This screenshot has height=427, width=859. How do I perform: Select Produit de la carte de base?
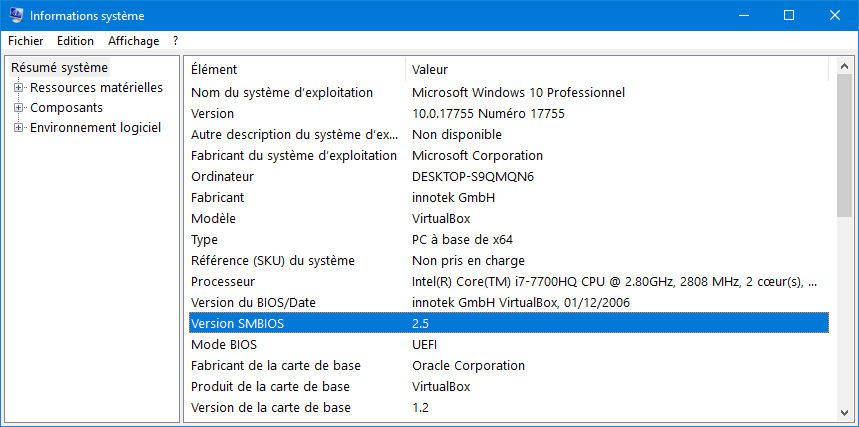pos(509,386)
